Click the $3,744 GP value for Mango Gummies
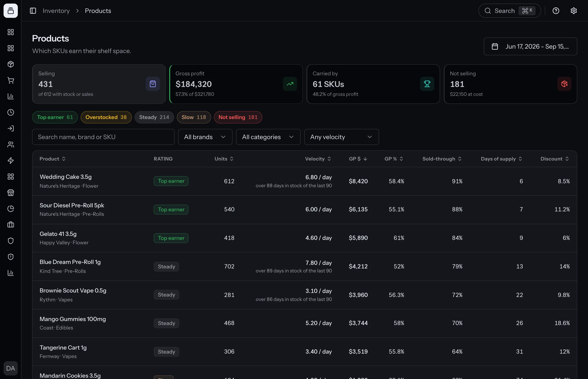Viewport: 588px width, 379px height. pos(358,323)
